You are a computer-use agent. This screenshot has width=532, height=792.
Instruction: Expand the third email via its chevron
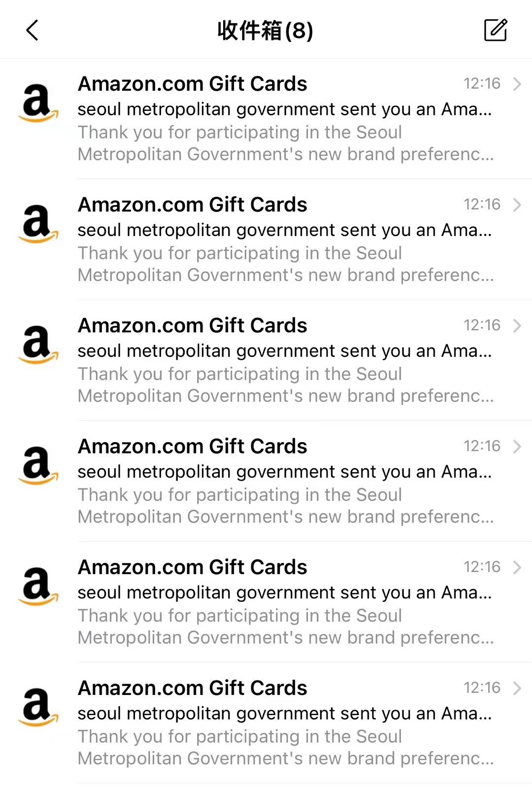[x=517, y=325]
